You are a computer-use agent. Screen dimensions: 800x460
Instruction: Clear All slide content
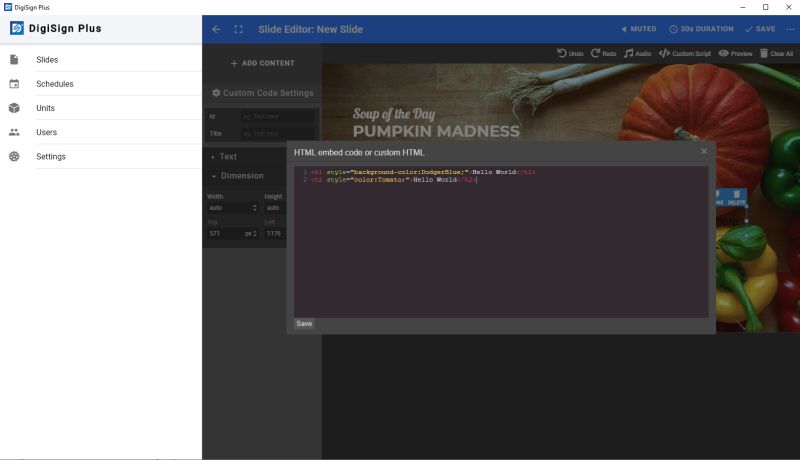777,53
